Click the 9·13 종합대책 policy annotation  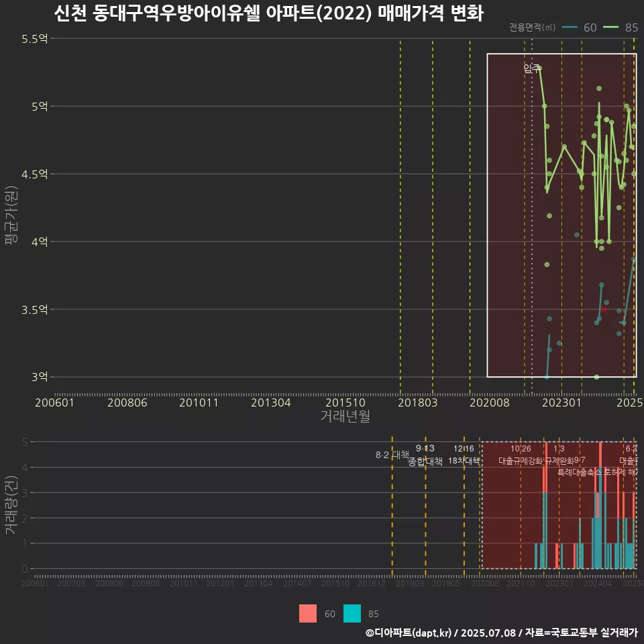pyautogui.click(x=425, y=455)
